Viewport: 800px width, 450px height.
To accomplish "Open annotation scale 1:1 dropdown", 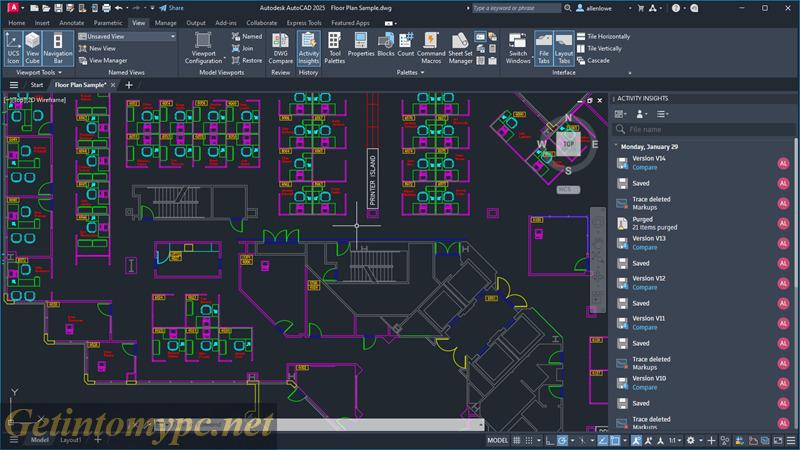I will click(675, 440).
